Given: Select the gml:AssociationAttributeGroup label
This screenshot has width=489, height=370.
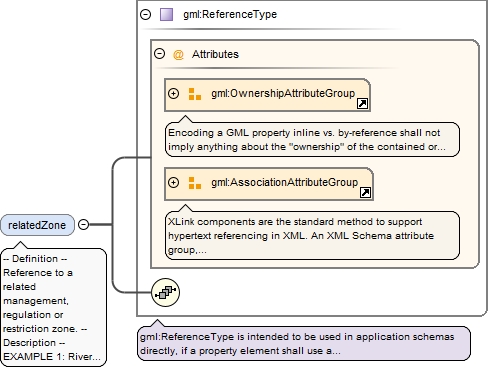Looking at the screenshot, I should point(284,182).
